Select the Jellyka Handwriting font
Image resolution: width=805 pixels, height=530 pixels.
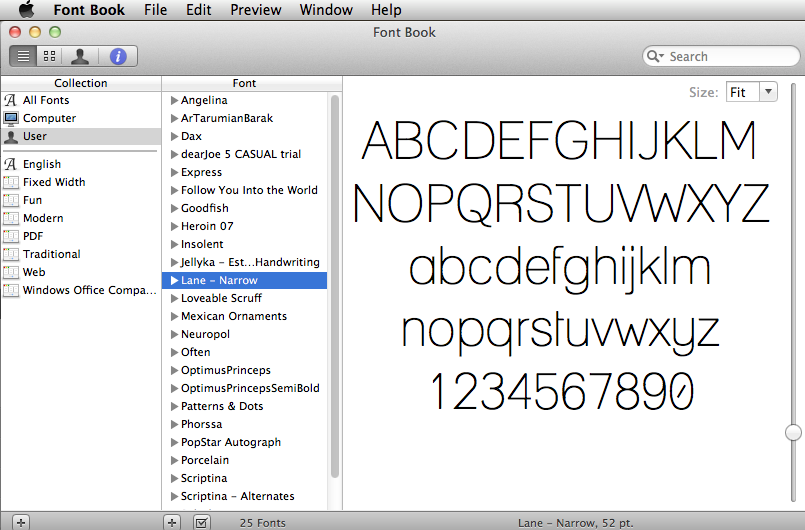click(x=244, y=262)
